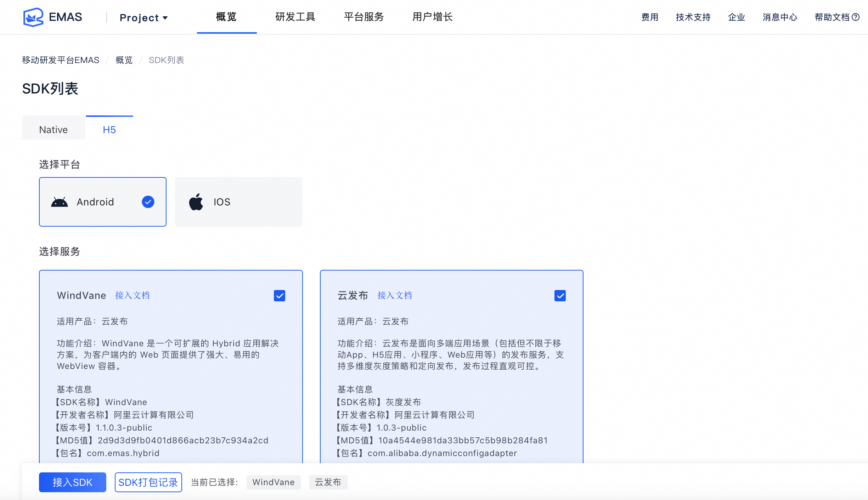Screen dimensions: 868x500
Task: Click package name com.alibaba.dynamicconfigadapter
Action: pyautogui.click(x=442, y=453)
